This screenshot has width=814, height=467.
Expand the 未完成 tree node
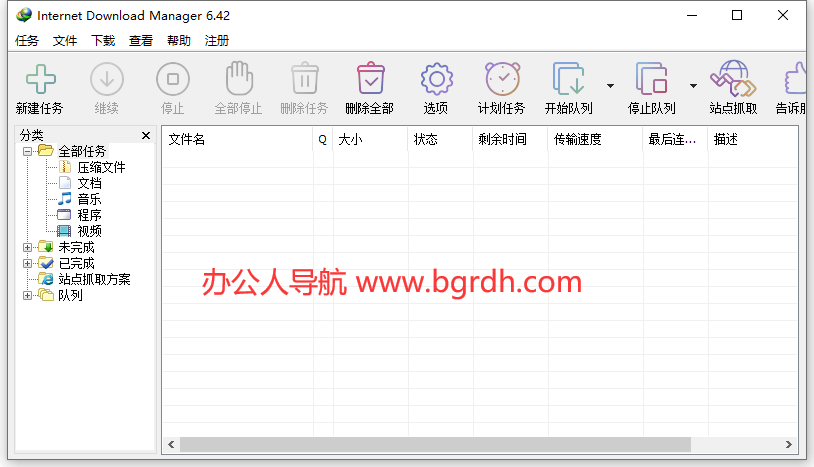click(28, 248)
